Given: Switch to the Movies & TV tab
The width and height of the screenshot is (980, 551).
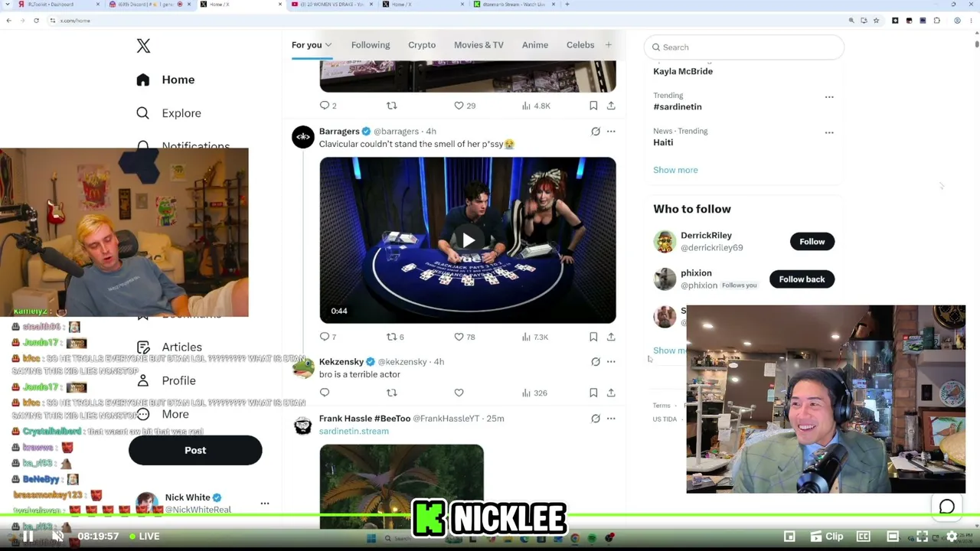Looking at the screenshot, I should [x=479, y=45].
